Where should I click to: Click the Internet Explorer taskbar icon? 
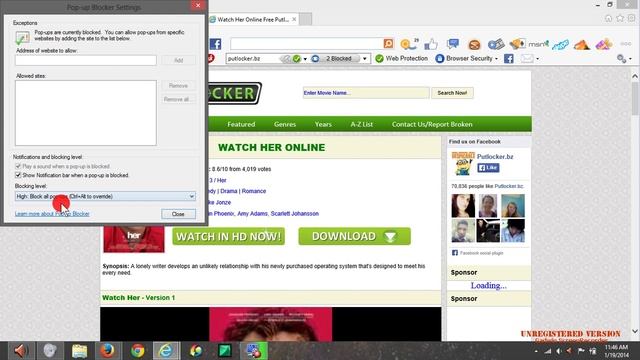point(166,351)
